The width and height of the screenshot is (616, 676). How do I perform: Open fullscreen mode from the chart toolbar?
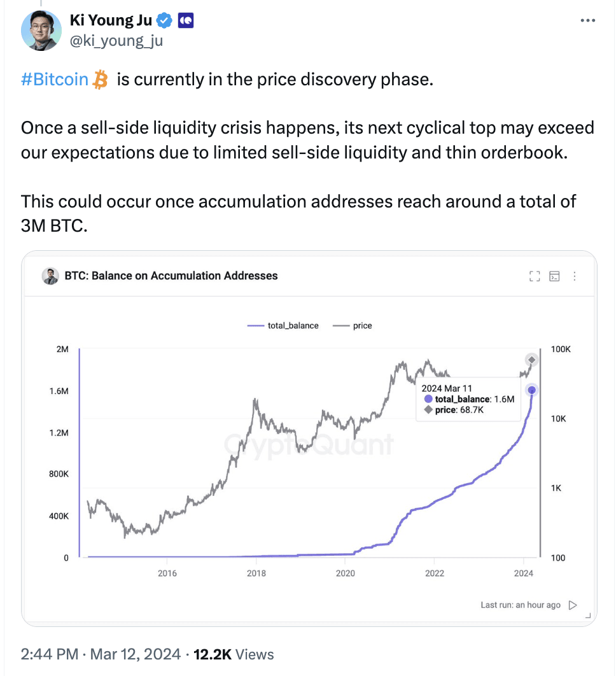pos(535,276)
